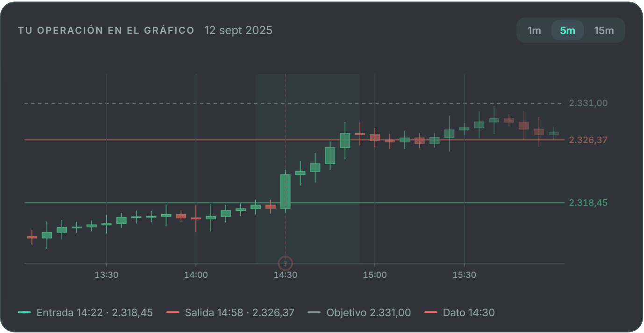The image size is (644, 333).
Task: Click the Objetivo legend color swatch
Action: point(315,312)
